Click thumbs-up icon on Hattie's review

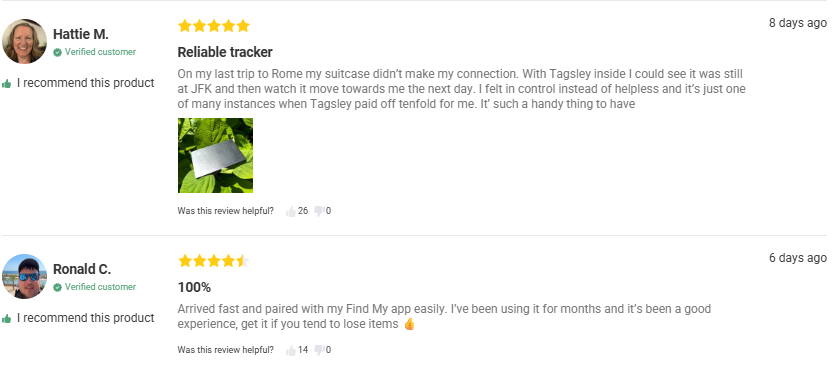(x=291, y=211)
